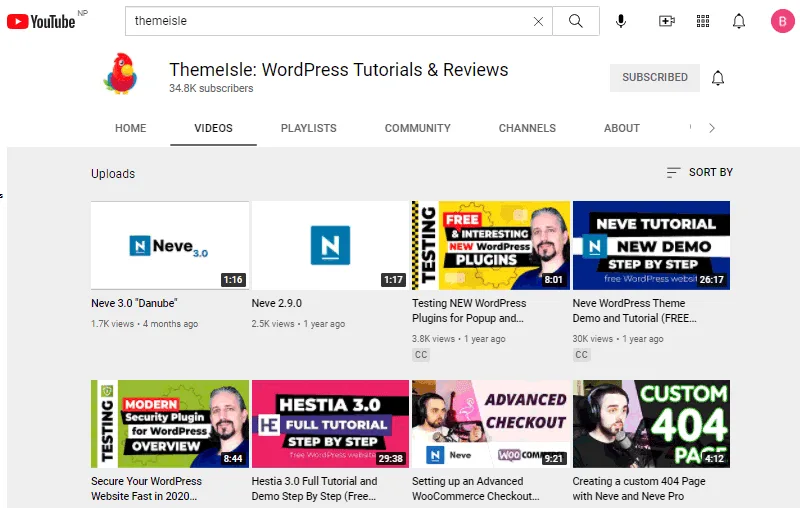Open the title Setting up an Advanced WooCommerce Checkout
The height and width of the screenshot is (508, 800).
pos(476,489)
